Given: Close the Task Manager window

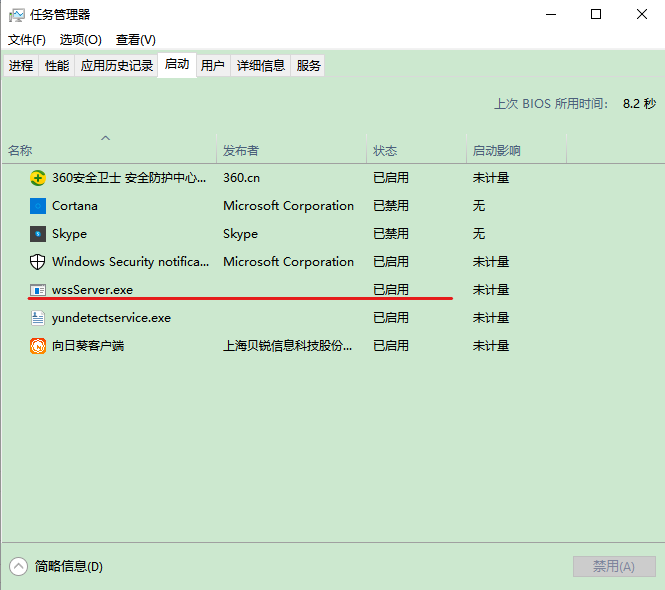Looking at the screenshot, I should click(x=642, y=14).
